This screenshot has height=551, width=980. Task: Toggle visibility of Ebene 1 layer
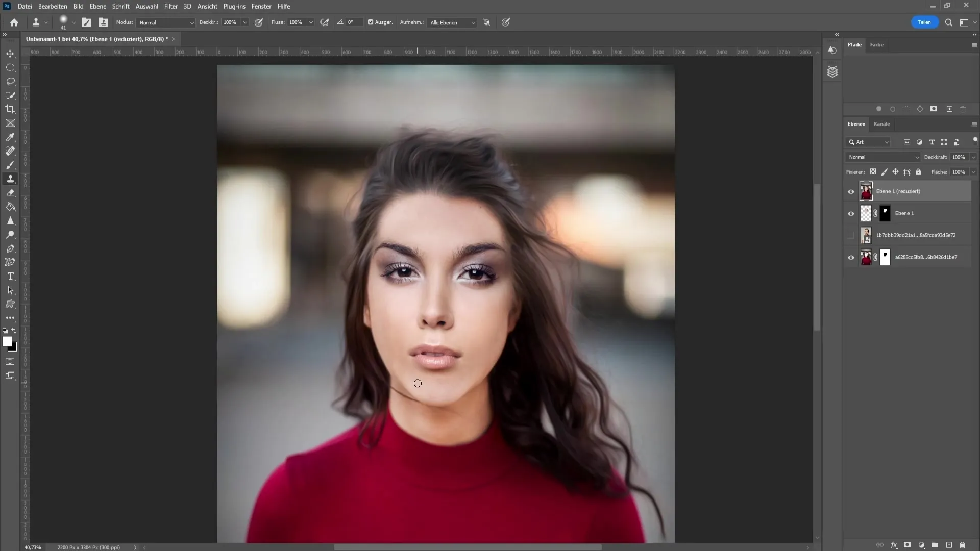click(x=851, y=213)
